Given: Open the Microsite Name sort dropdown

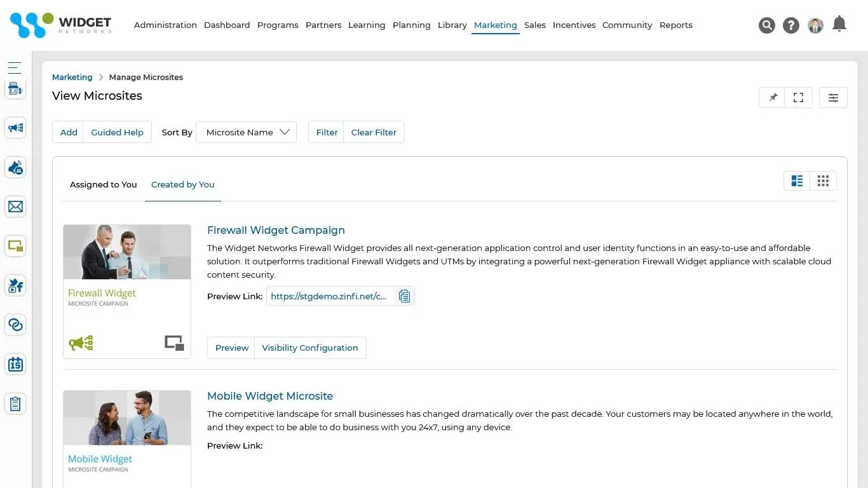Looking at the screenshot, I should (x=246, y=132).
